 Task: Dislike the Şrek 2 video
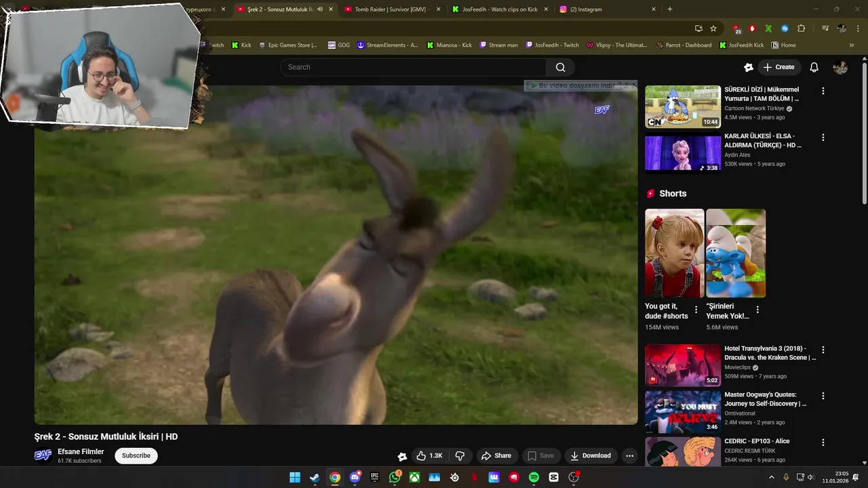click(460, 455)
